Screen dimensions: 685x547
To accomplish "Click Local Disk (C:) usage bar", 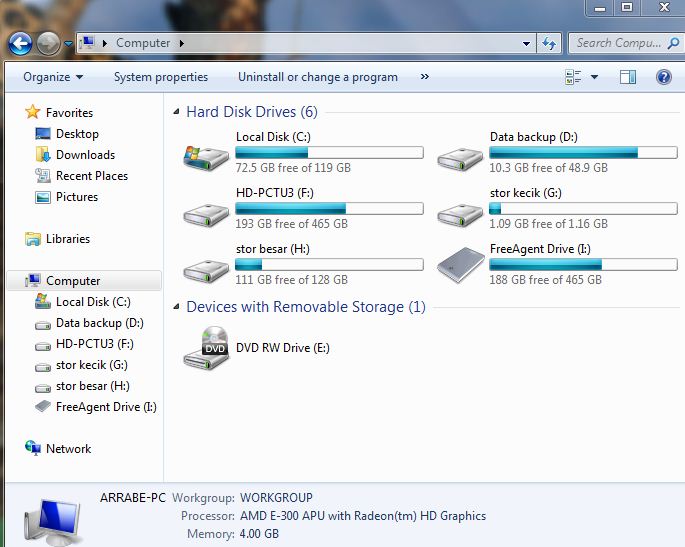I will tap(329, 152).
